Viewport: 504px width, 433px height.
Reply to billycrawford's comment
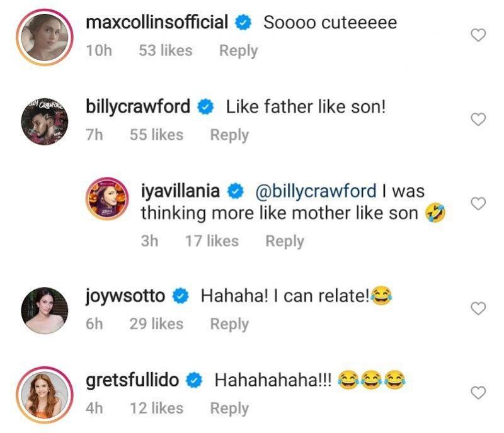[x=229, y=135]
